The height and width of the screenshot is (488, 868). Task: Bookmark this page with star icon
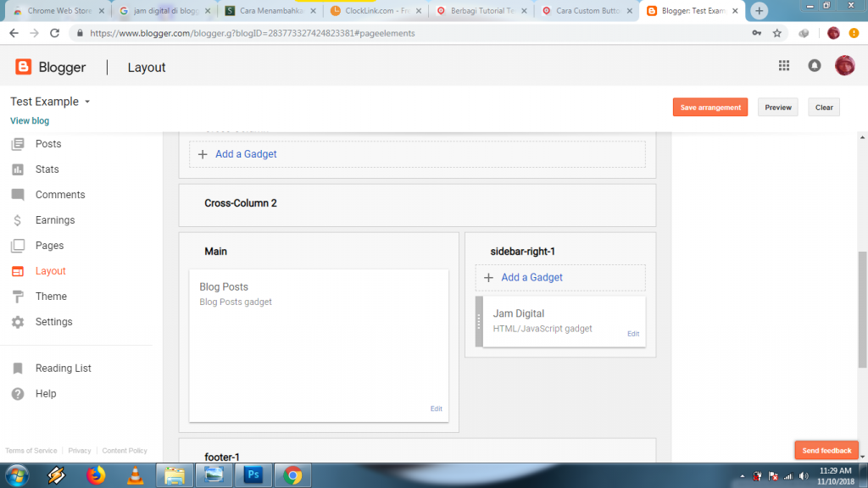point(777,33)
